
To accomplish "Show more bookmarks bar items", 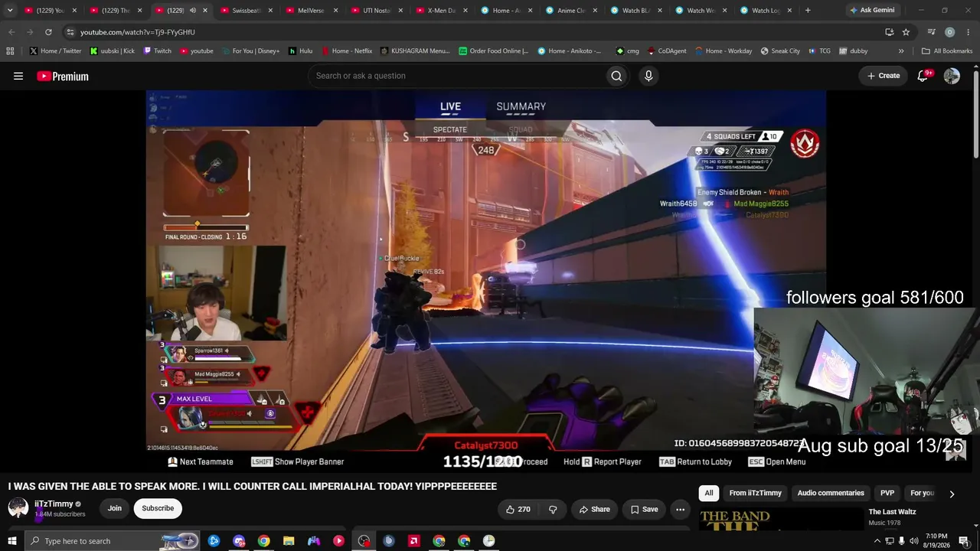I will (901, 51).
